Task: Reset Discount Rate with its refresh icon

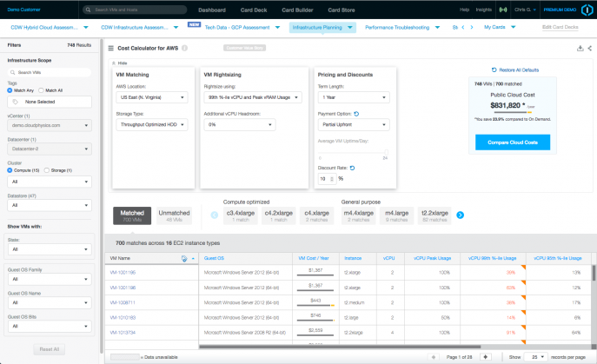Action: coord(353,168)
